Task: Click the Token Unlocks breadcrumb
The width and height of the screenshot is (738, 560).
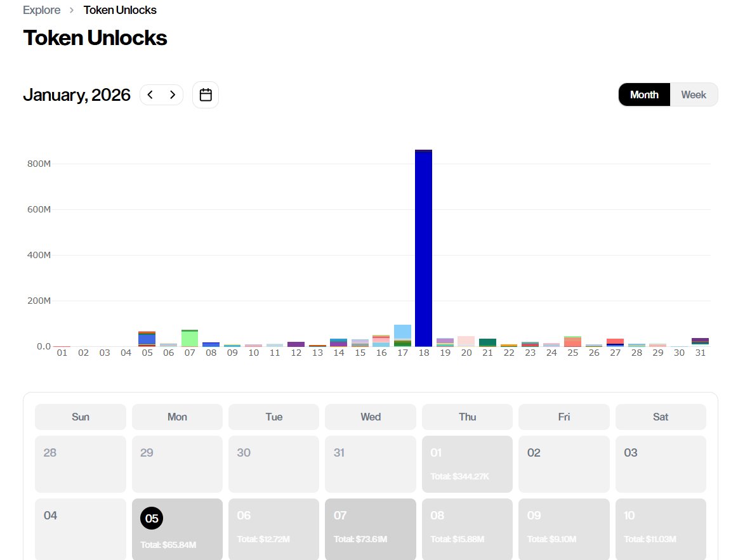Action: coord(120,10)
